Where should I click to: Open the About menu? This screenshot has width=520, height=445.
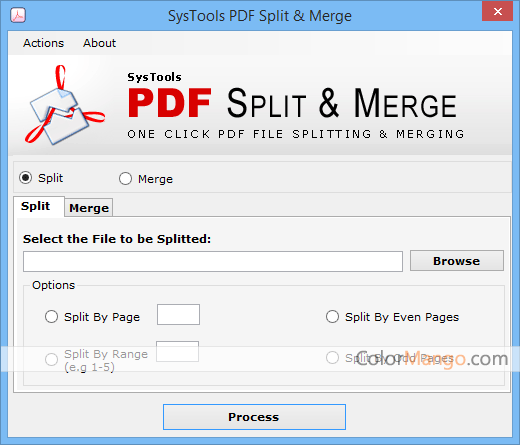99,43
